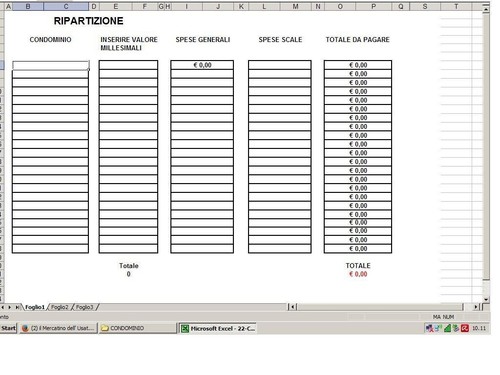The image size is (500, 375).
Task: Open the CONDOMINIO folder window from taskbar
Action: coord(137,328)
